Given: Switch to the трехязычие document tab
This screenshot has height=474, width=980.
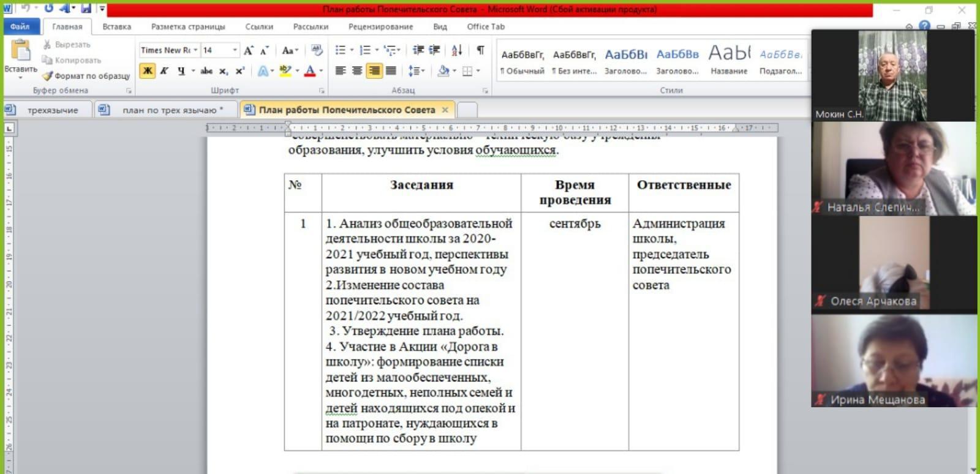Looking at the screenshot, I should tap(53, 110).
